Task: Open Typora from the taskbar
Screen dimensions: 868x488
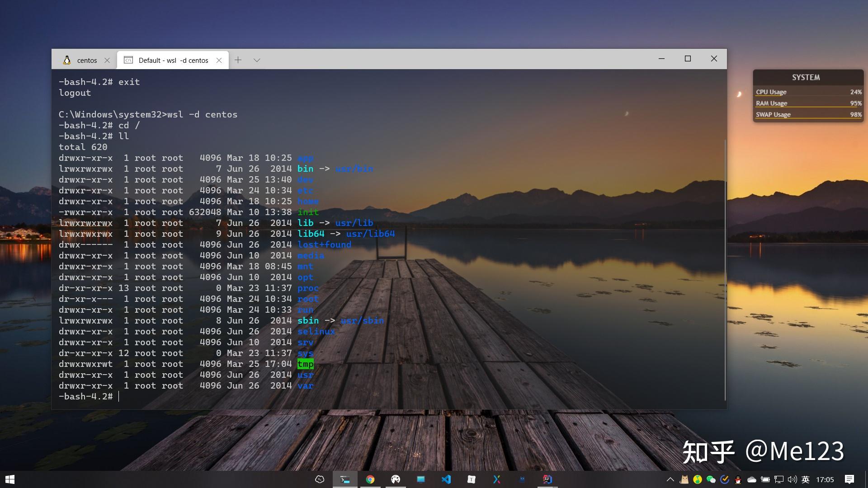Action: click(471, 479)
